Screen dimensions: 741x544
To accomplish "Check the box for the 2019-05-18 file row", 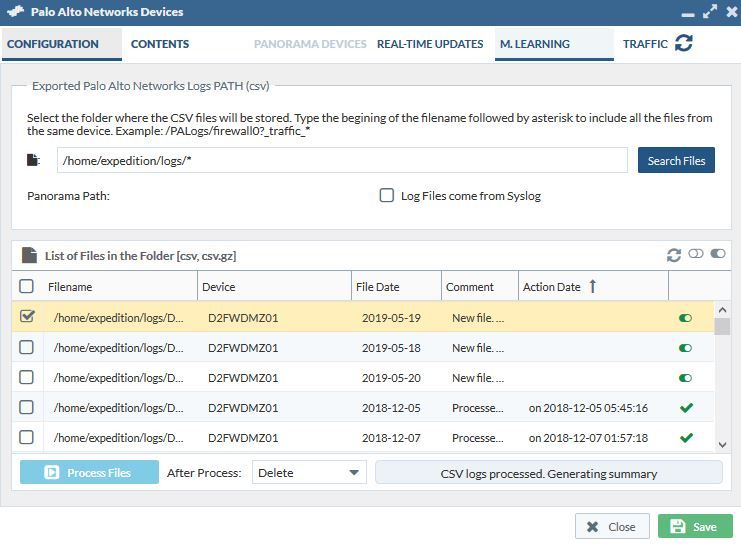I will pyautogui.click(x=26, y=347).
